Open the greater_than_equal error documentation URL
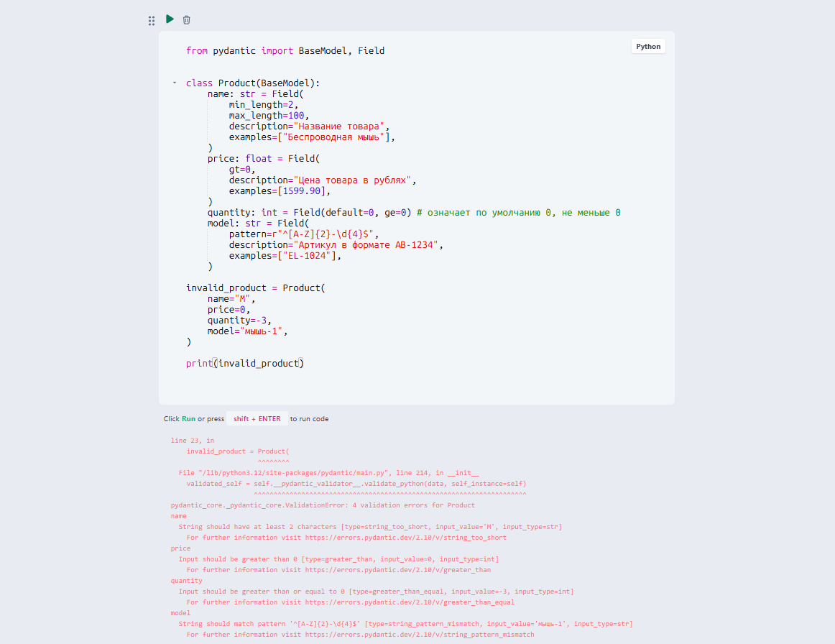 point(410,602)
